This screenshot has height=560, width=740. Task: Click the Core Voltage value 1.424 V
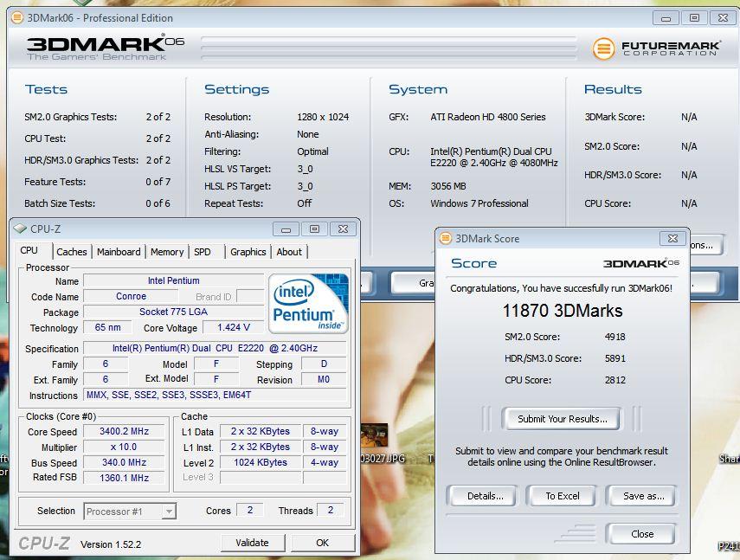[x=233, y=327]
